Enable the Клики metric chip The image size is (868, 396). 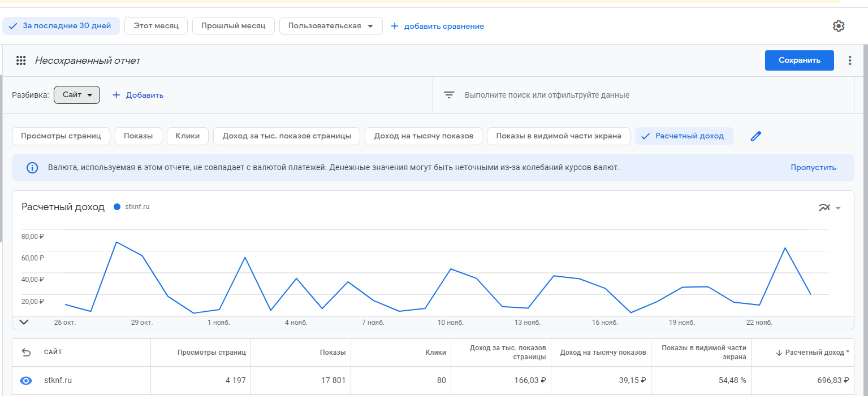pyautogui.click(x=187, y=136)
